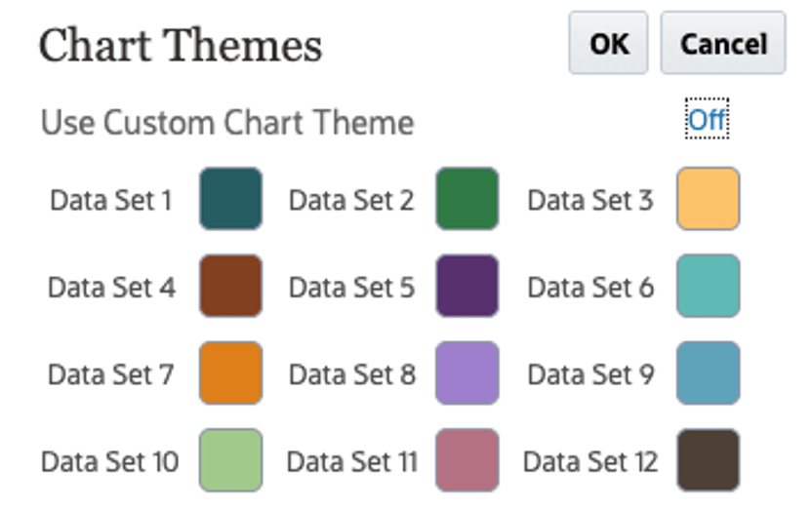
Task: Click the Chart Themes dialog title
Action: tap(181, 45)
